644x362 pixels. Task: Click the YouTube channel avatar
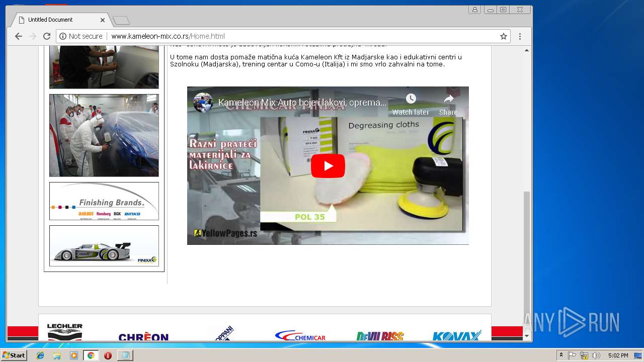203,103
